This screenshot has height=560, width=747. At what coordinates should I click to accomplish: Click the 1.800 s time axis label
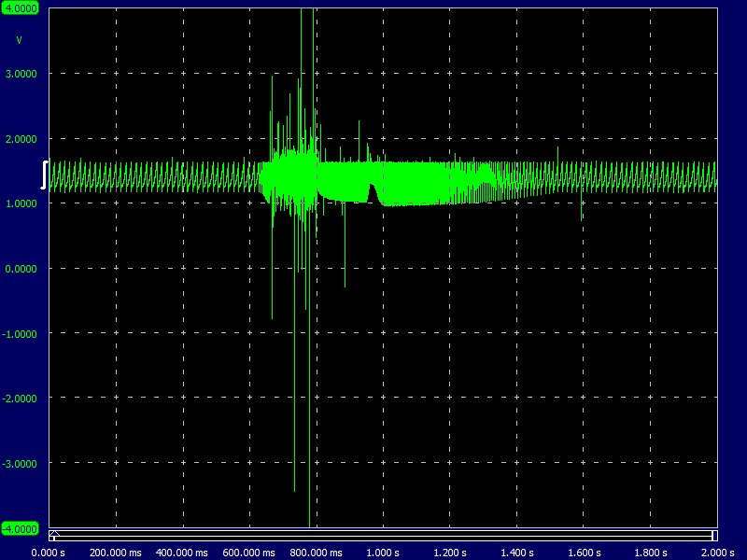(x=650, y=553)
